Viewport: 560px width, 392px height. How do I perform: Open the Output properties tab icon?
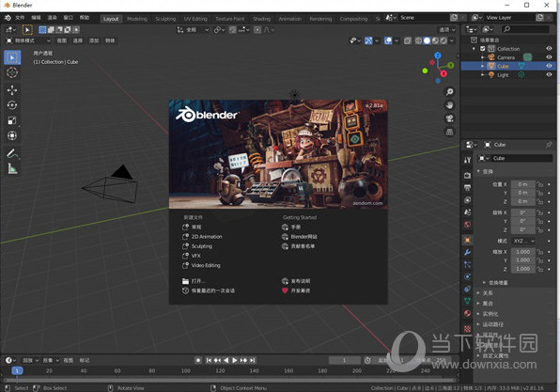467,188
